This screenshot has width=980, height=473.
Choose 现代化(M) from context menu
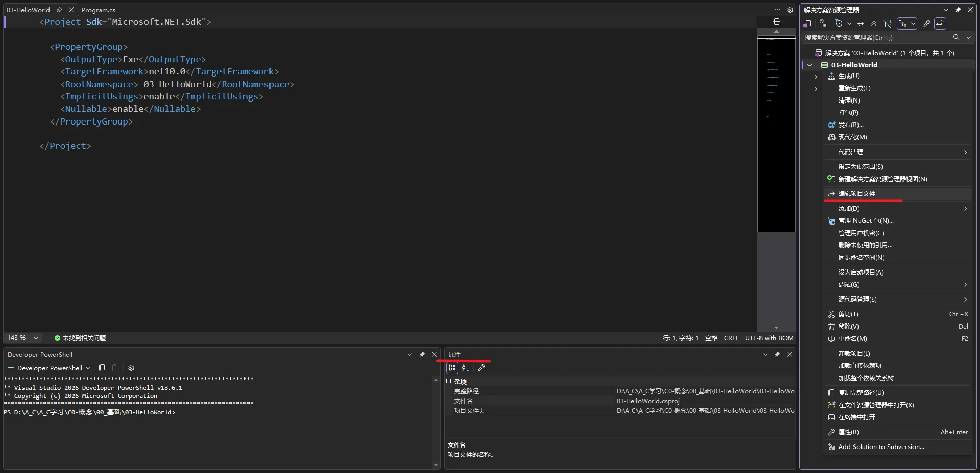point(897,137)
